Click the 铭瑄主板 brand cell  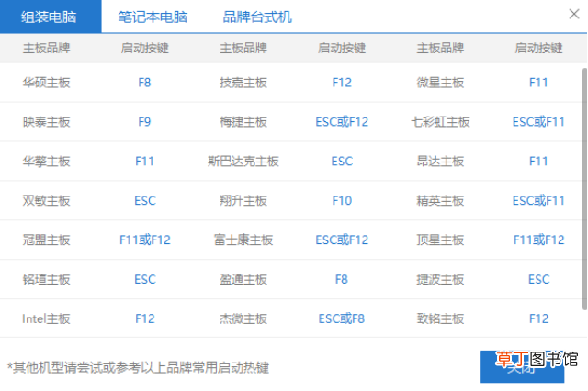46,279
